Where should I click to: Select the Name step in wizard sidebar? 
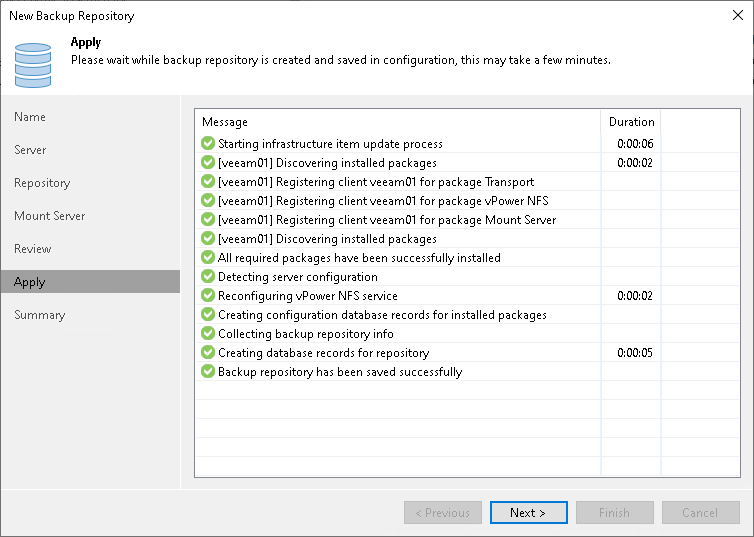[x=30, y=117]
